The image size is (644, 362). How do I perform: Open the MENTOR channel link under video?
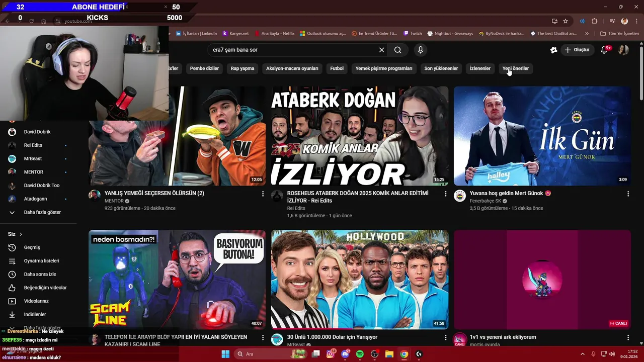114,201
